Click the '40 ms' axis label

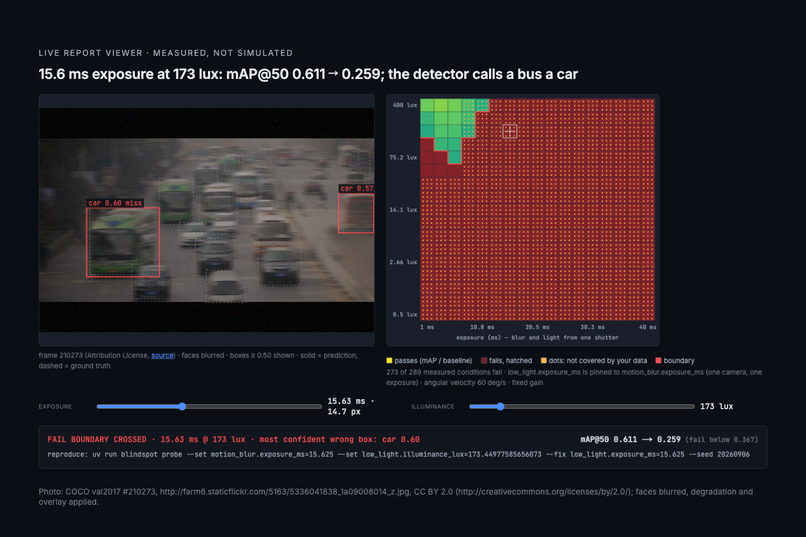(648, 327)
